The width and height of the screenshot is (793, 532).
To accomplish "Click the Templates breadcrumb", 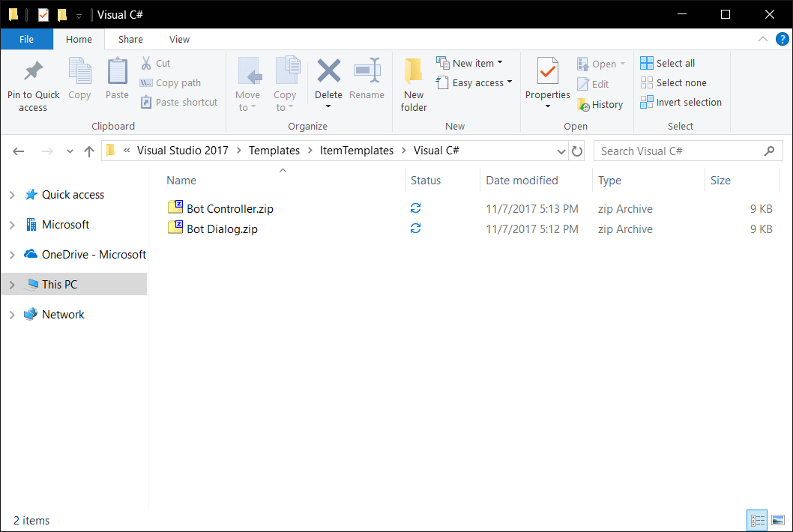I will [274, 151].
